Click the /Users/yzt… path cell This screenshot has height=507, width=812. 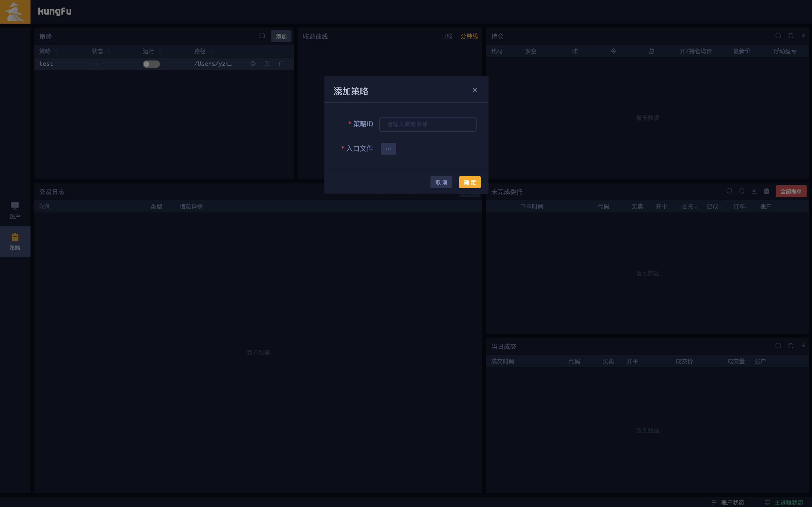213,64
